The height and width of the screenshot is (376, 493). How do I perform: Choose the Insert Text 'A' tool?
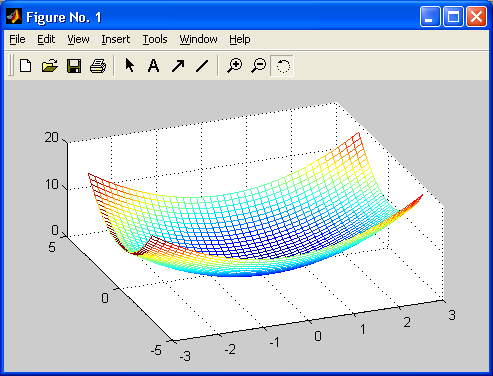click(x=153, y=66)
